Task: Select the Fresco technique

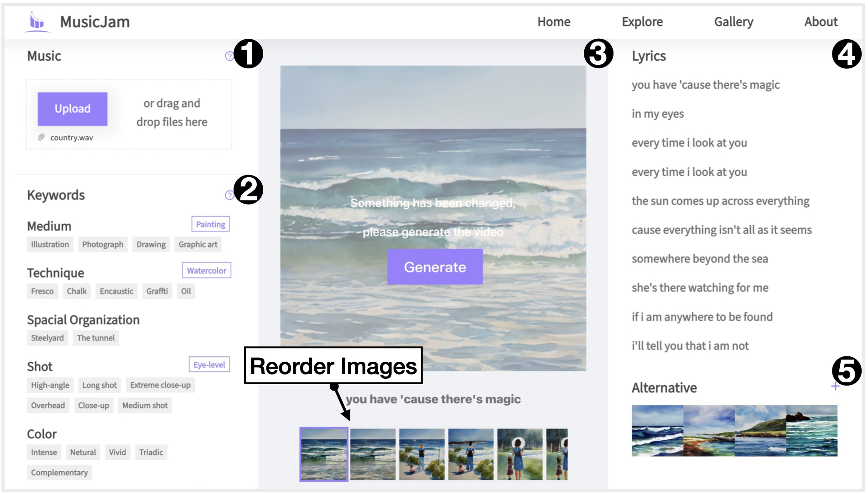Action: [42, 291]
